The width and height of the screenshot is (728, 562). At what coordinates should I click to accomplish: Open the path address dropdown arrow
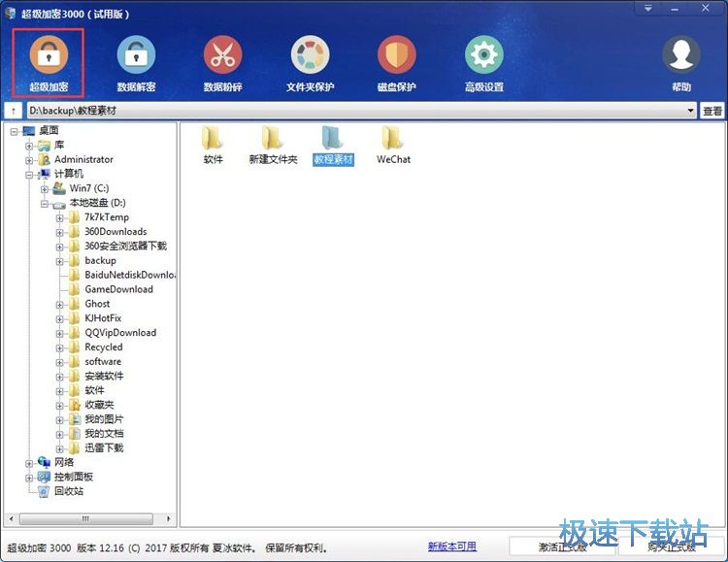[690, 111]
